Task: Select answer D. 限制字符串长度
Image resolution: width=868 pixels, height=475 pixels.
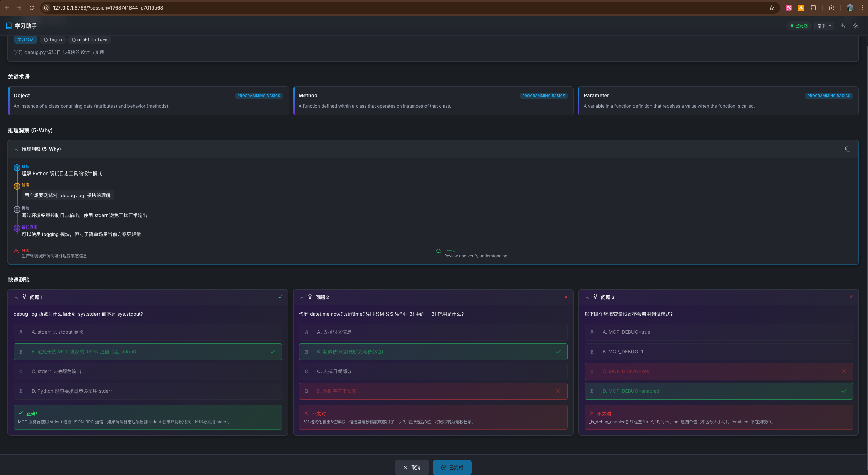Action: [433, 391]
